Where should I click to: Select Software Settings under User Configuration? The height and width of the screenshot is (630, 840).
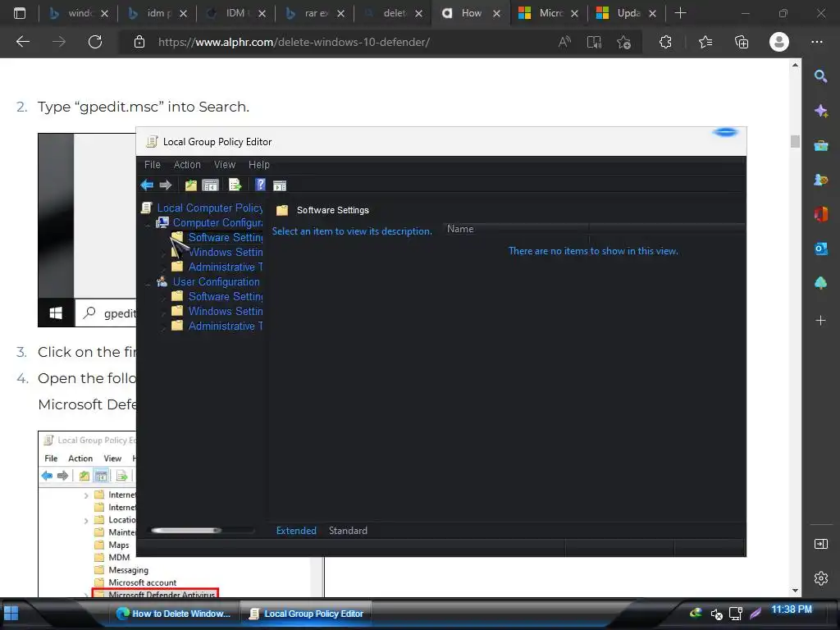coord(225,297)
